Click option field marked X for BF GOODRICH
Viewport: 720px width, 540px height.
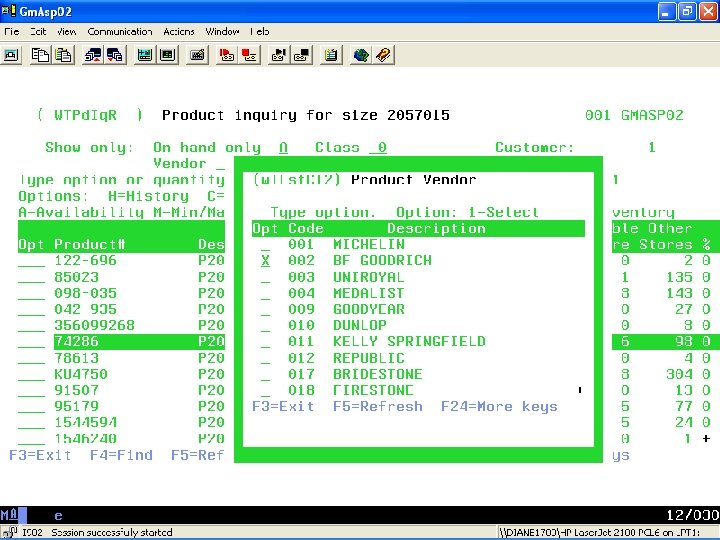(x=265, y=261)
